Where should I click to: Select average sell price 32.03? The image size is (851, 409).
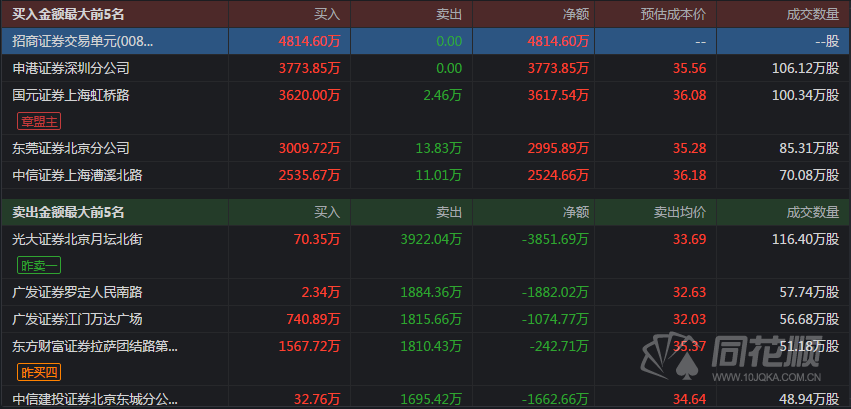(690, 319)
